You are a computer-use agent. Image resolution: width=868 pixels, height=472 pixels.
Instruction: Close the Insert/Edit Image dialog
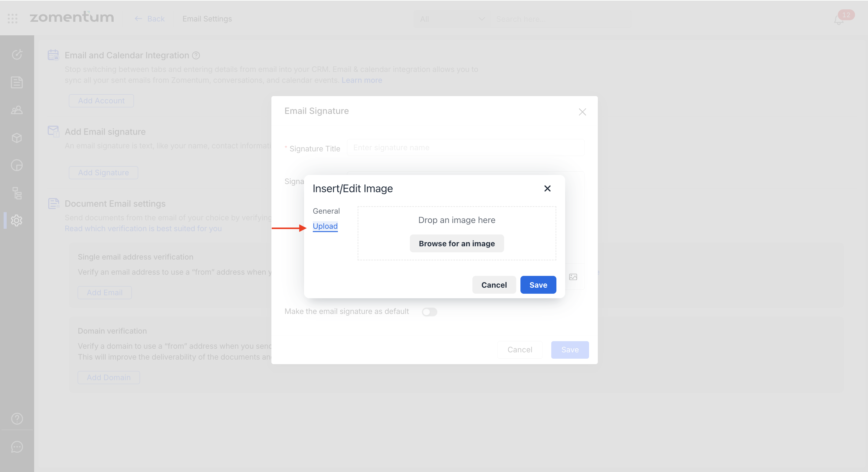tap(547, 188)
